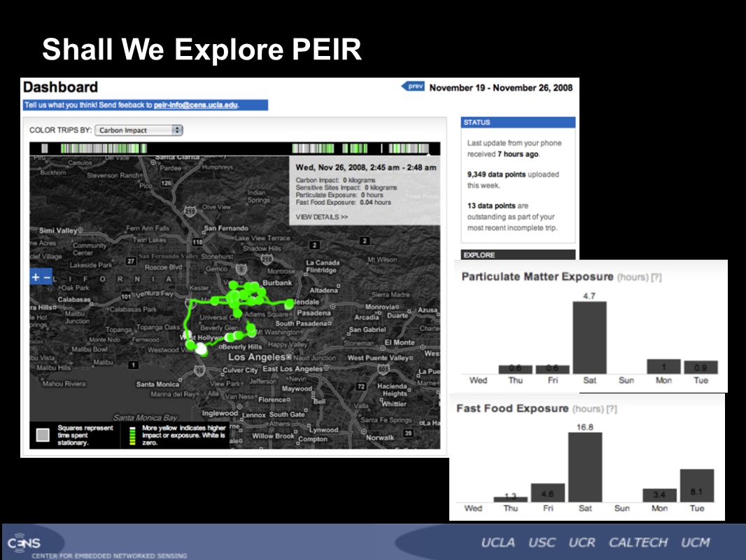
Task: Open the Color Trips By dropdown
Action: (x=139, y=130)
